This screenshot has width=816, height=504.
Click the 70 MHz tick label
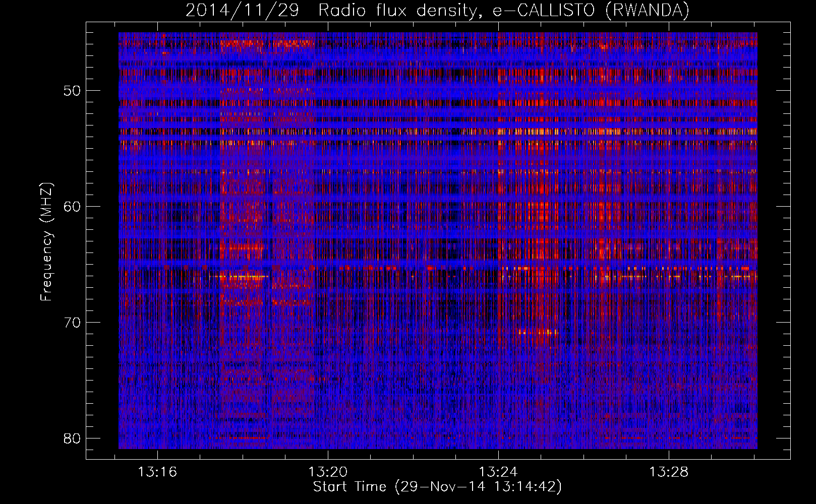(x=72, y=323)
